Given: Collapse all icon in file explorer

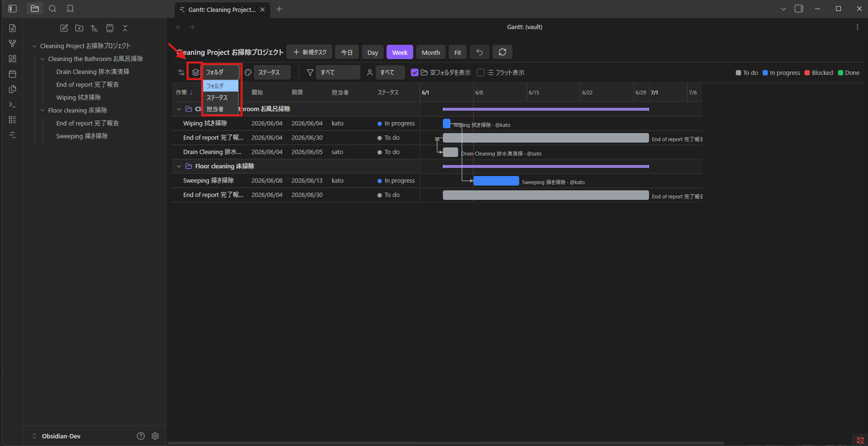Looking at the screenshot, I should pos(125,28).
